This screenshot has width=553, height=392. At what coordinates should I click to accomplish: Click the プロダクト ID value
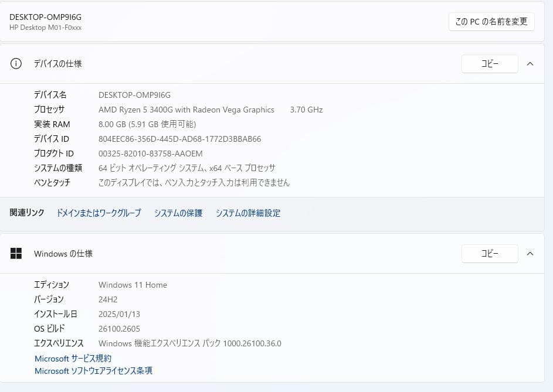point(151,153)
